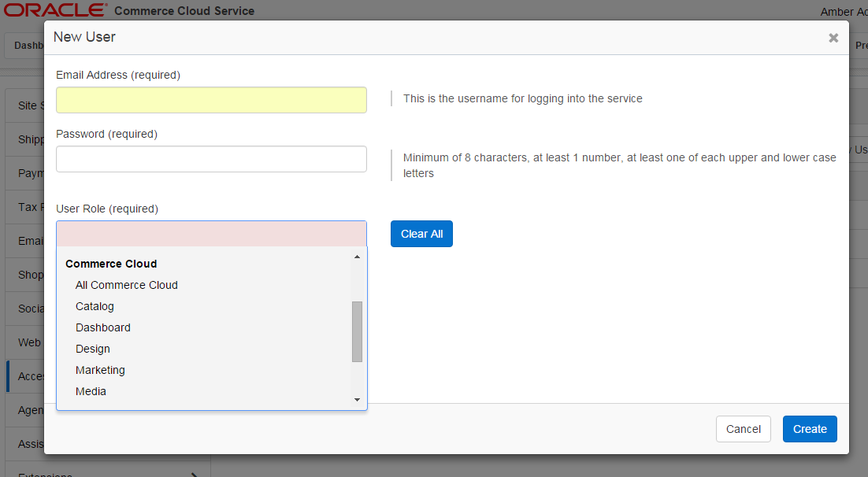868x477 pixels.
Task: Choose the Dashboard role option
Action: tap(103, 327)
